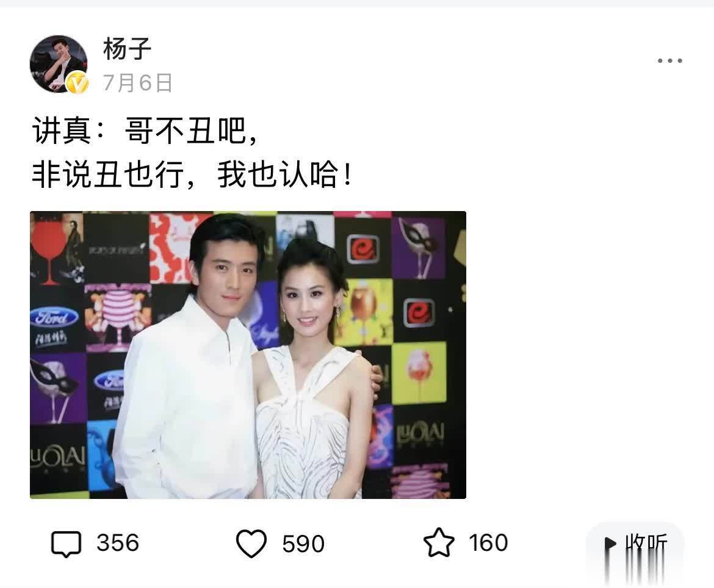Screen dimensions: 714x588
Task: Click the play triangle beside 收听
Action: click(x=610, y=543)
